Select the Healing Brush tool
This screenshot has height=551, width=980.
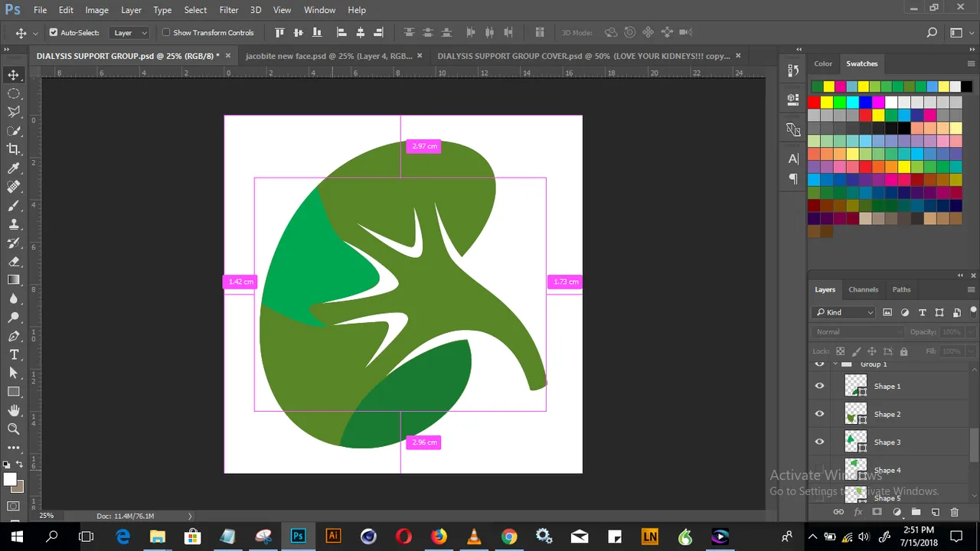click(14, 187)
